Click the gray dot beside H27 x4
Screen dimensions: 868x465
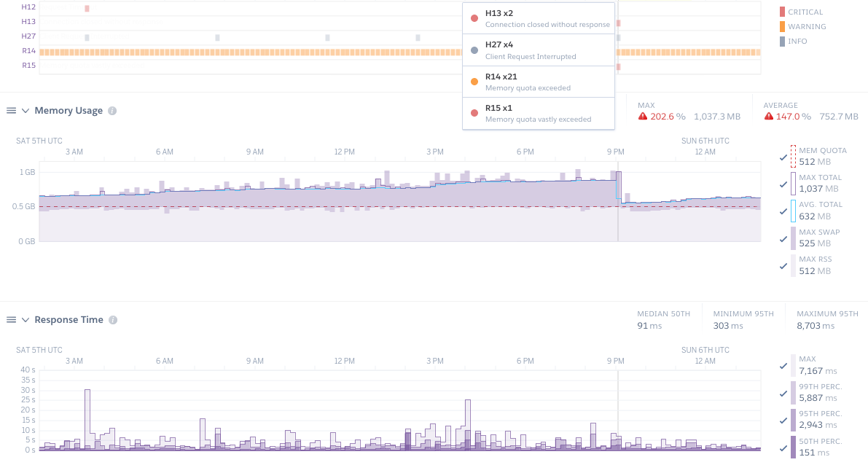point(474,50)
